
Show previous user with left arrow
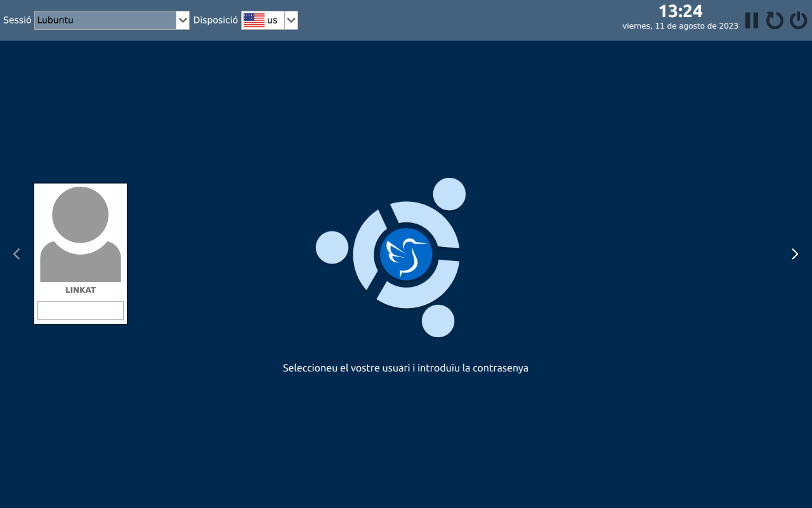16,254
